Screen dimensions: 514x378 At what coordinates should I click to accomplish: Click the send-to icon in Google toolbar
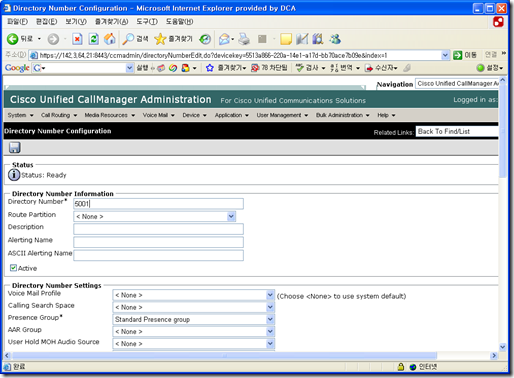tap(369, 68)
